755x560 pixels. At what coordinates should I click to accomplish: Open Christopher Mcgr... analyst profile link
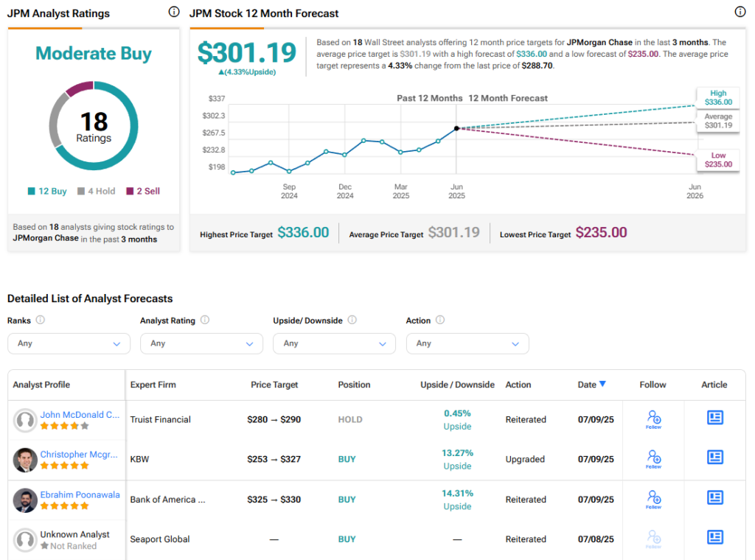78,455
